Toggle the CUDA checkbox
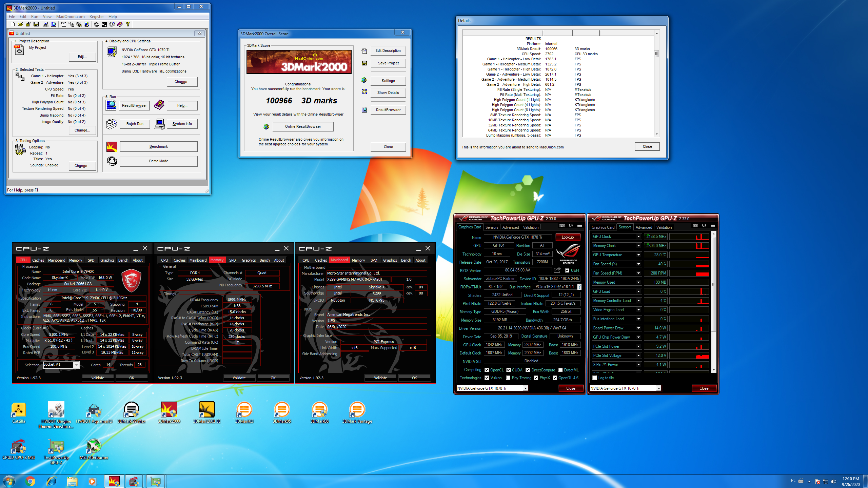Screen dimensions: 868x488 (x=509, y=370)
